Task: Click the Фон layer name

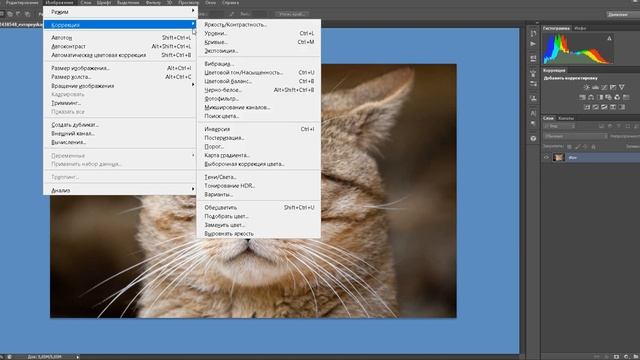Action: (573, 157)
